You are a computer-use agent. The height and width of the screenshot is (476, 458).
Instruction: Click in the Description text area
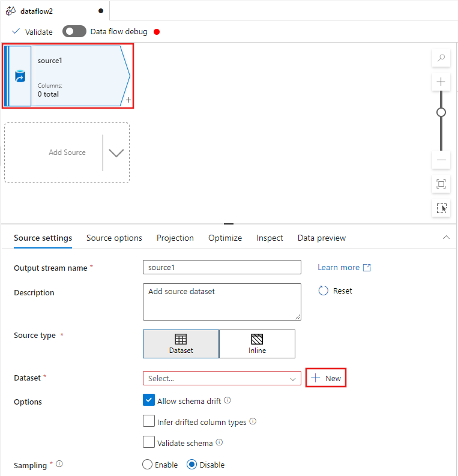(x=222, y=302)
